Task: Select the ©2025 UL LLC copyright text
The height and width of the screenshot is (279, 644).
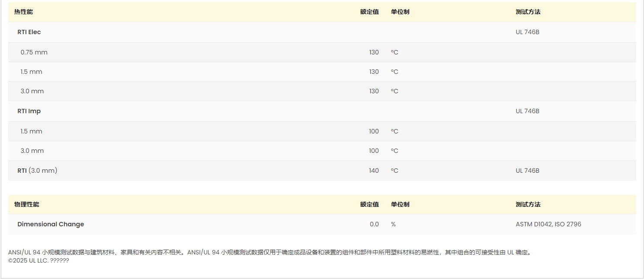Action: (38, 260)
